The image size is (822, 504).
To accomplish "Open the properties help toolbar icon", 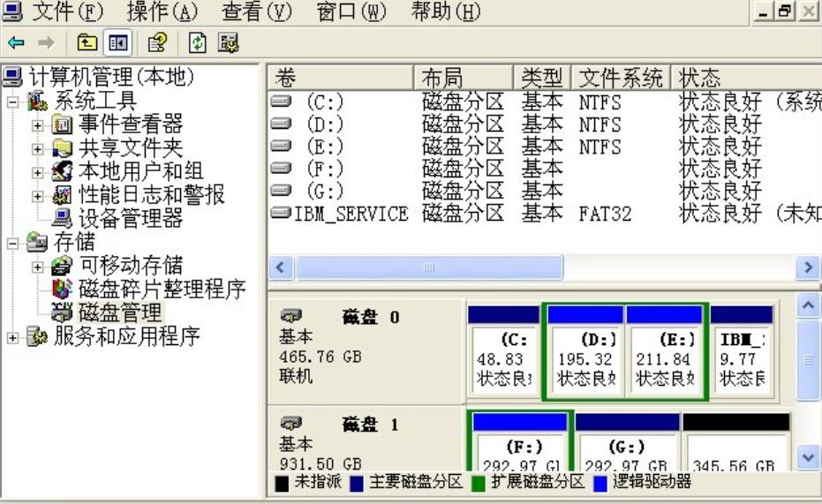I will pos(157,42).
